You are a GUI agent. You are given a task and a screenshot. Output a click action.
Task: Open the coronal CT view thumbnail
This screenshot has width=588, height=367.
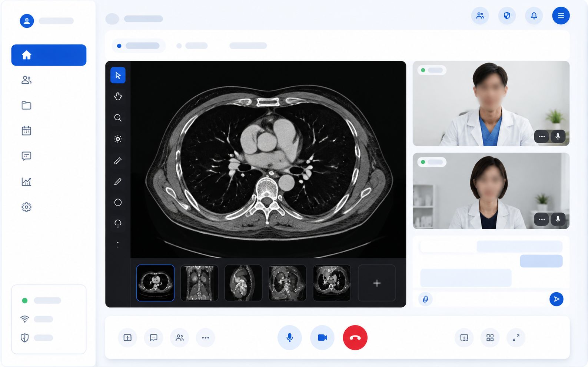pos(199,283)
